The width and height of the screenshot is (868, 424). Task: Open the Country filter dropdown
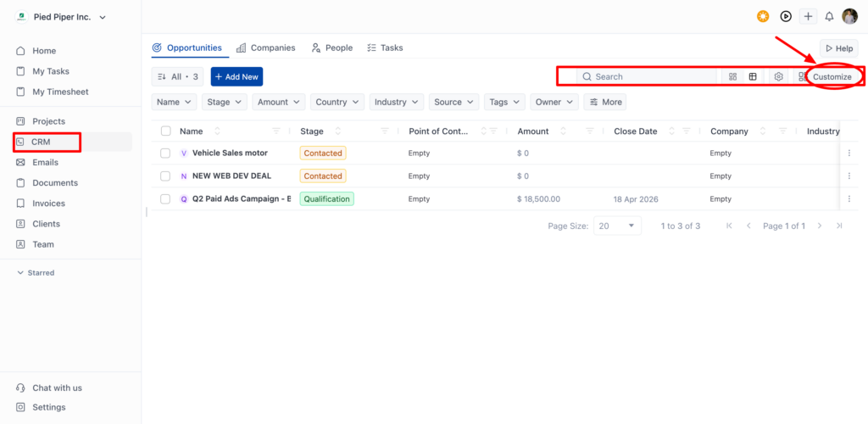(x=337, y=102)
